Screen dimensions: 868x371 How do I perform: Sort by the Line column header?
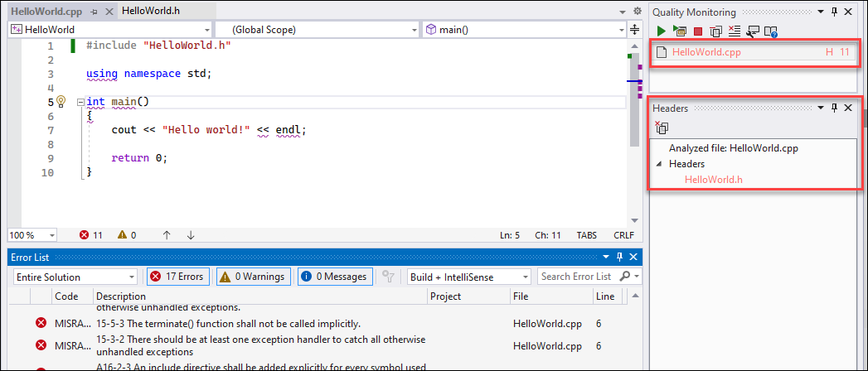pyautogui.click(x=607, y=296)
